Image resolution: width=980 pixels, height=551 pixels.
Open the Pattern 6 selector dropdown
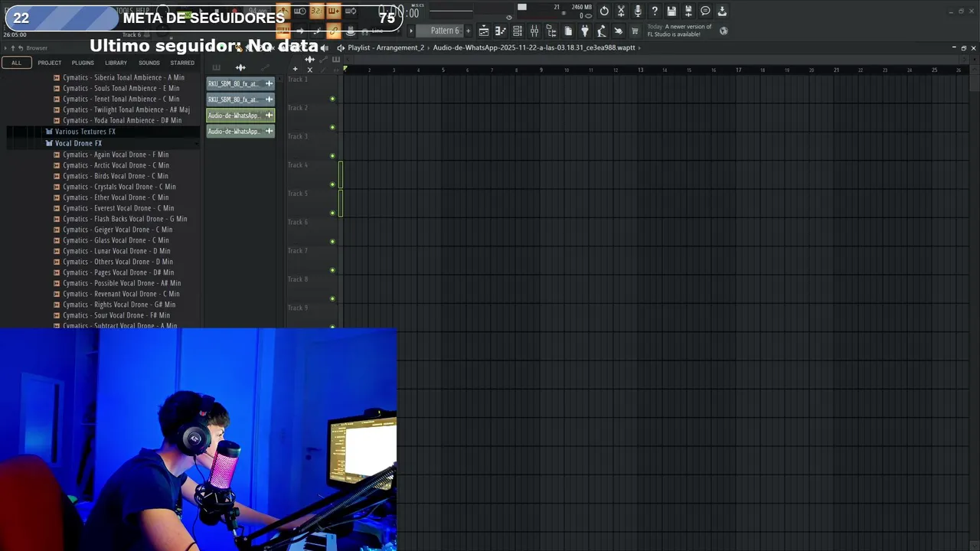[440, 31]
